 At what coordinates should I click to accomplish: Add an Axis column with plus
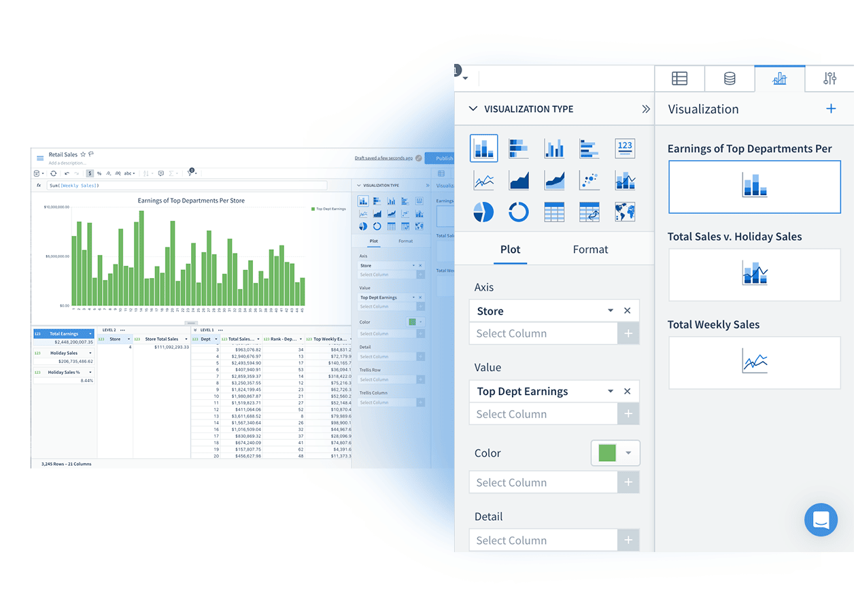click(628, 333)
